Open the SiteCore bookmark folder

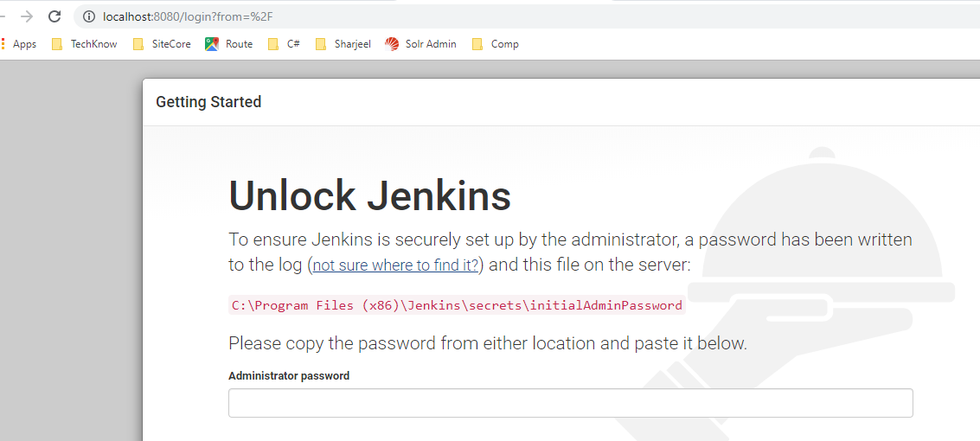tap(162, 44)
